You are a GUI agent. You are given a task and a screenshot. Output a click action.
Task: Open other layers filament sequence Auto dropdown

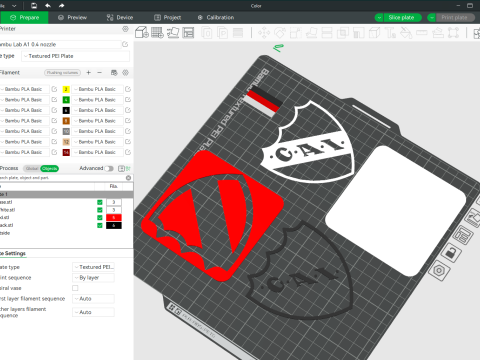point(93,312)
